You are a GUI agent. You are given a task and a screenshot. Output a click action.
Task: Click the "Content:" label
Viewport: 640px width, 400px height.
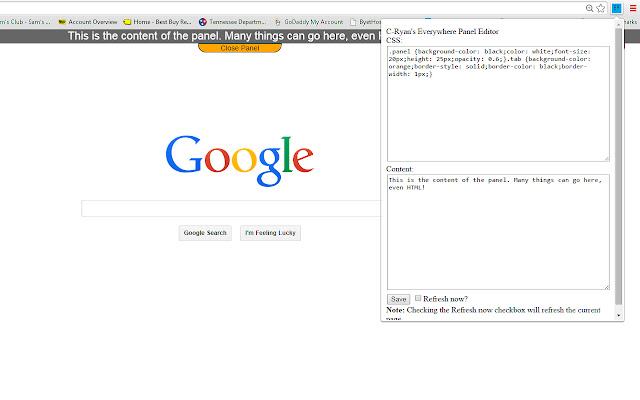click(400, 169)
